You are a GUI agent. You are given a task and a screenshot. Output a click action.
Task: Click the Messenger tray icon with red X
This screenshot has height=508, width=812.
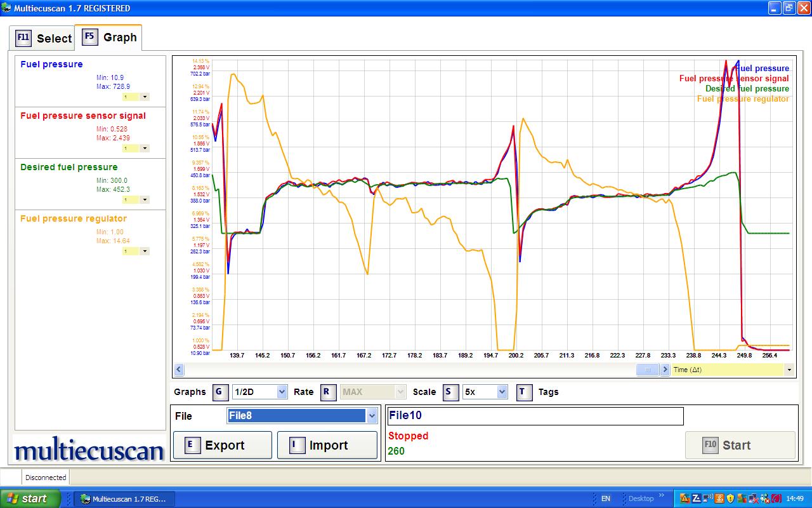click(765, 499)
